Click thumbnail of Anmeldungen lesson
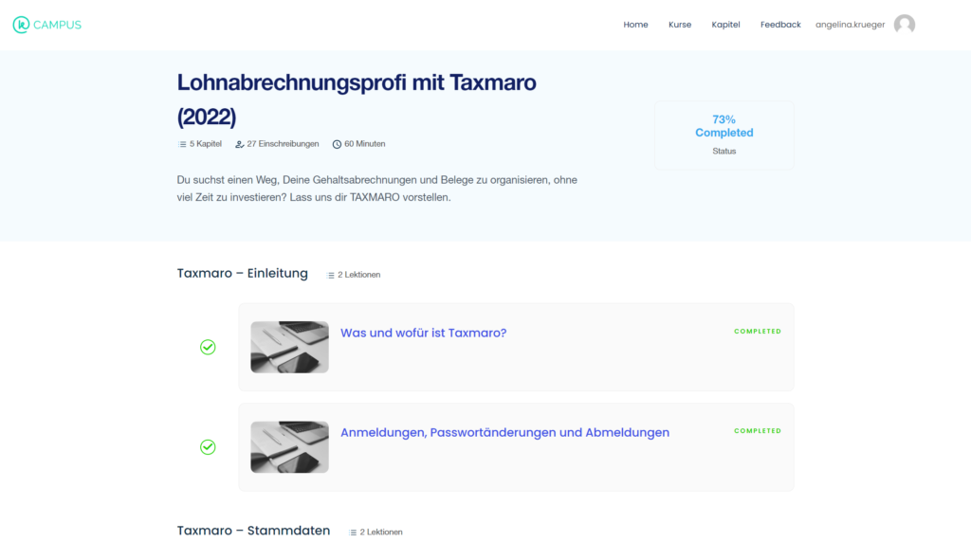971x560 pixels. (x=290, y=446)
